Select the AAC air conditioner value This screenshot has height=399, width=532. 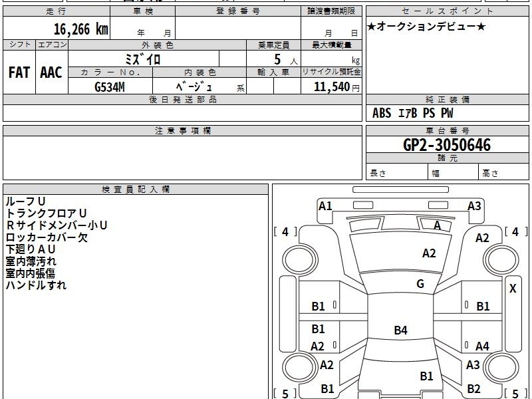click(x=51, y=72)
